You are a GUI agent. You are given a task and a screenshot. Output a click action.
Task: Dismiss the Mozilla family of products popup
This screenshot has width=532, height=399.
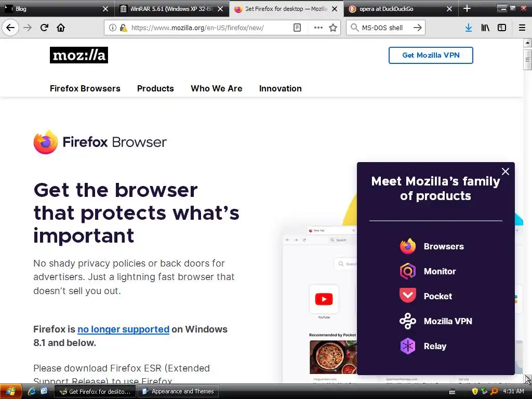coord(505,171)
